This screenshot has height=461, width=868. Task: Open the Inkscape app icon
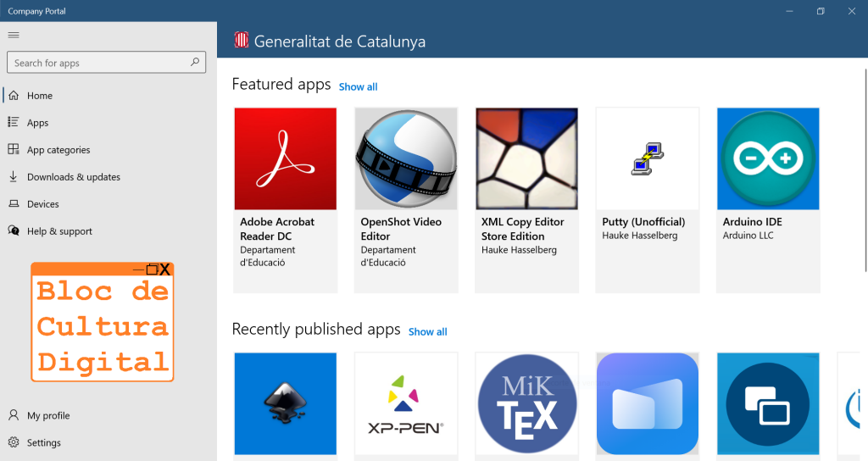pyautogui.click(x=285, y=403)
